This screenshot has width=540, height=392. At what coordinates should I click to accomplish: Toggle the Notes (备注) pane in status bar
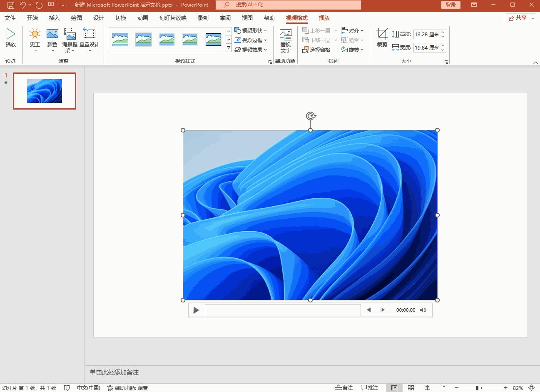click(x=344, y=388)
